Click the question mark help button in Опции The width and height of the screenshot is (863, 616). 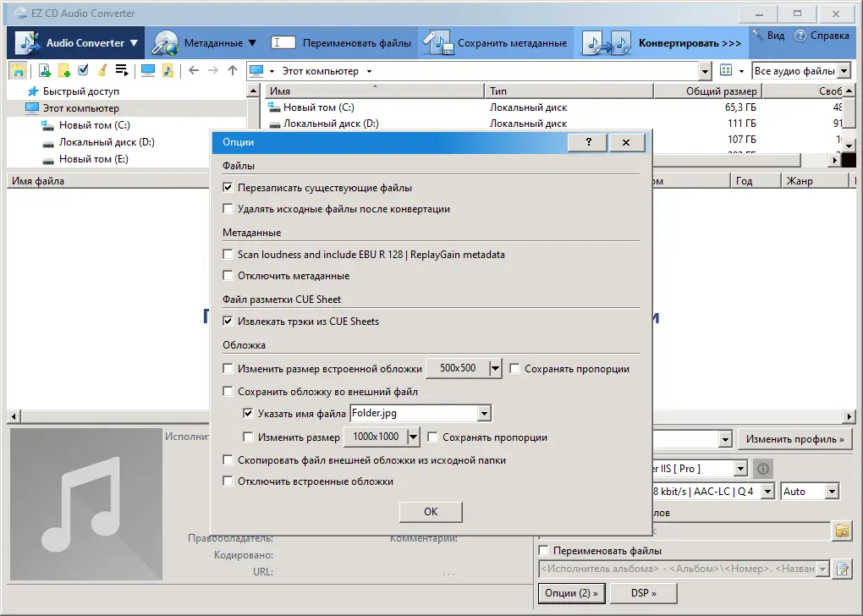[588, 142]
